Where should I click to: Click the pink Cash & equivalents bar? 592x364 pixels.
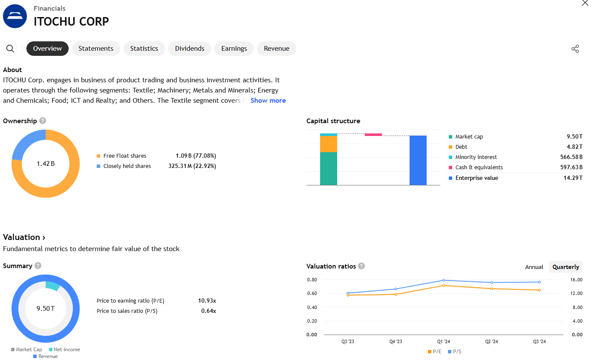(x=373, y=135)
